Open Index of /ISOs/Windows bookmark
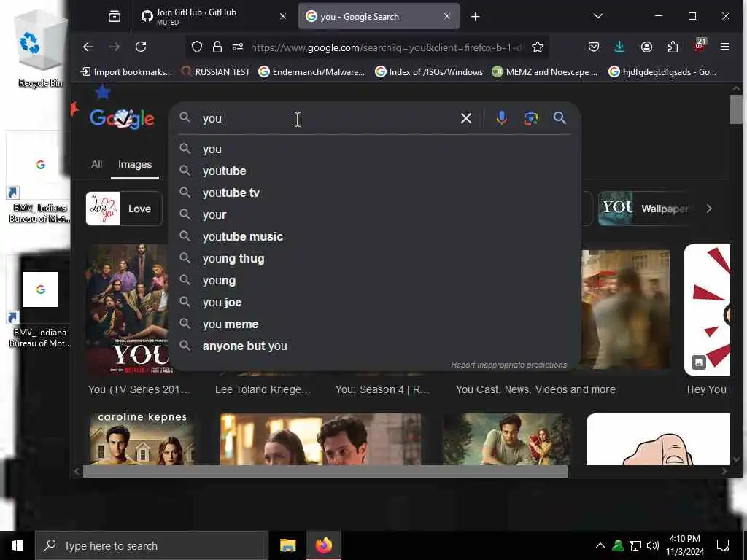Viewport: 747px width, 560px height. pos(429,72)
